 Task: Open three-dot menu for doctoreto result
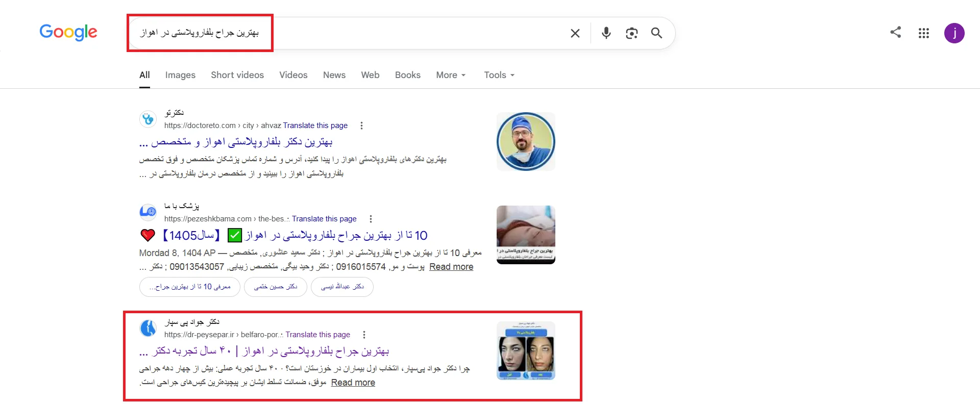coord(361,125)
